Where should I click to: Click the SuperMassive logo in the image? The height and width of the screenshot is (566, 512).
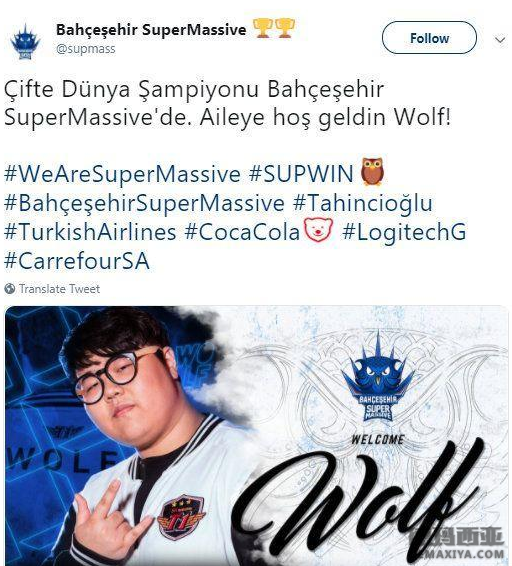378,377
